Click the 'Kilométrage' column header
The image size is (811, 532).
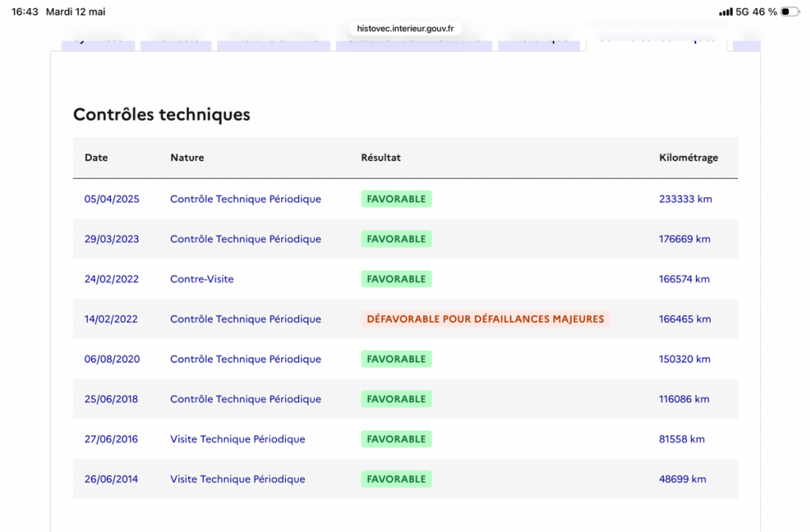[x=688, y=158]
